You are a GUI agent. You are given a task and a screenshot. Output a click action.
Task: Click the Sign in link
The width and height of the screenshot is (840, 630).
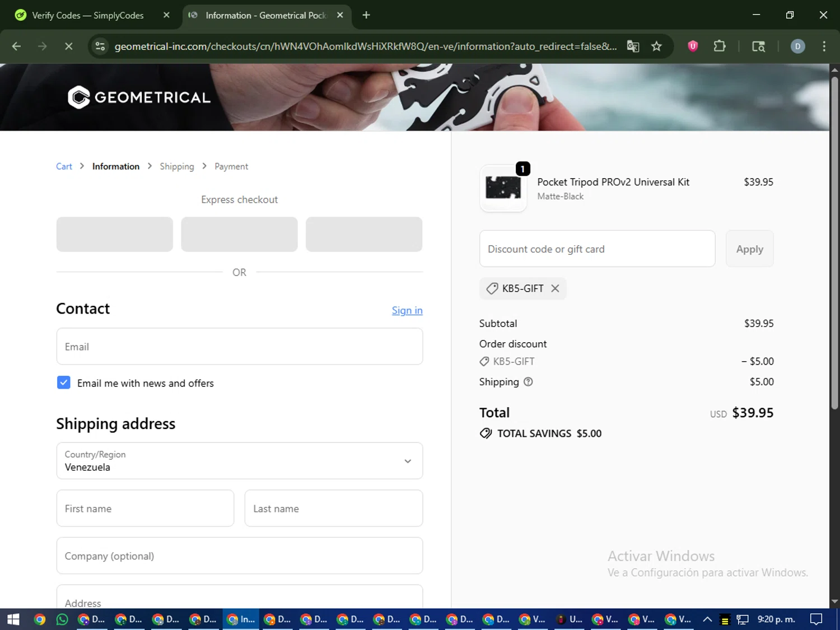[x=407, y=310]
